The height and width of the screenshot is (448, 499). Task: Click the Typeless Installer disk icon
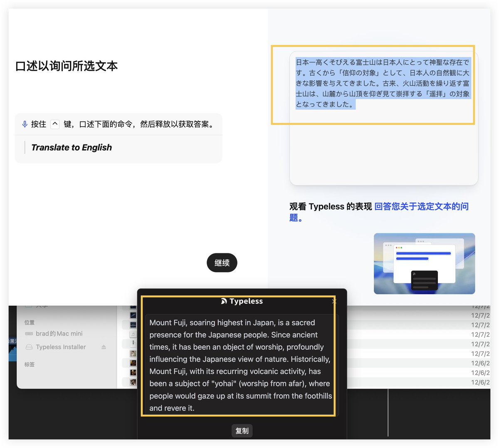(29, 347)
